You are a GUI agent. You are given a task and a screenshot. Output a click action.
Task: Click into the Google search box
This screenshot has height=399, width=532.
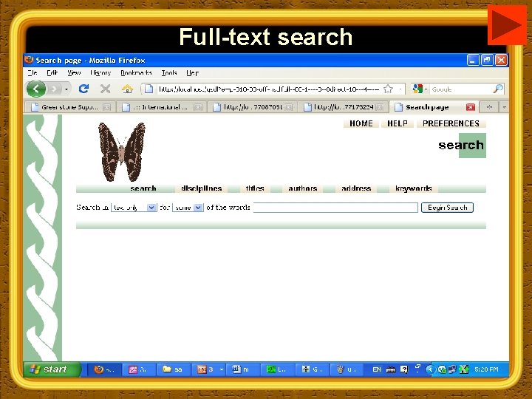(461, 89)
